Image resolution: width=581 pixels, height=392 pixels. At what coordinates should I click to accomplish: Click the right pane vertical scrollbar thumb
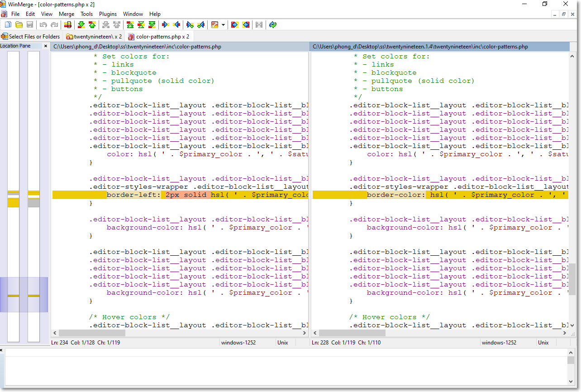pos(573,279)
